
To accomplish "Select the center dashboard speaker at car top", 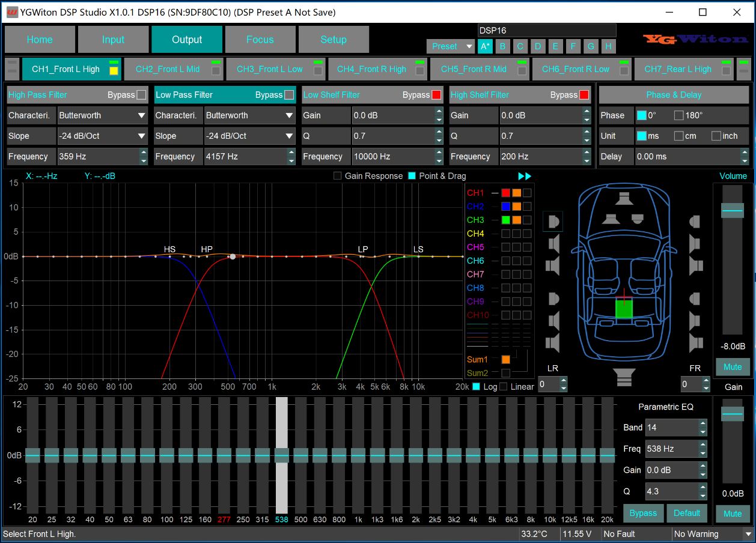I will click(624, 198).
